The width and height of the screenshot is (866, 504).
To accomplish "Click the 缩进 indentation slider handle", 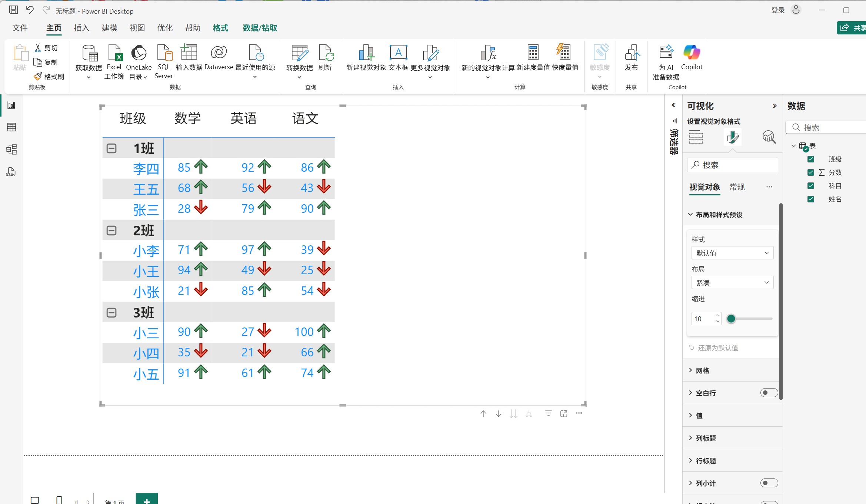I will pyautogui.click(x=731, y=319).
